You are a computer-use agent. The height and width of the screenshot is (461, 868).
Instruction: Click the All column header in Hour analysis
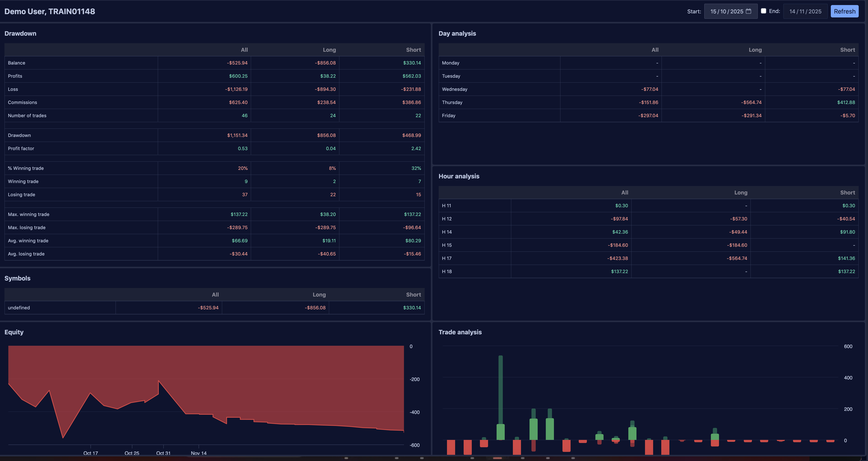point(624,192)
